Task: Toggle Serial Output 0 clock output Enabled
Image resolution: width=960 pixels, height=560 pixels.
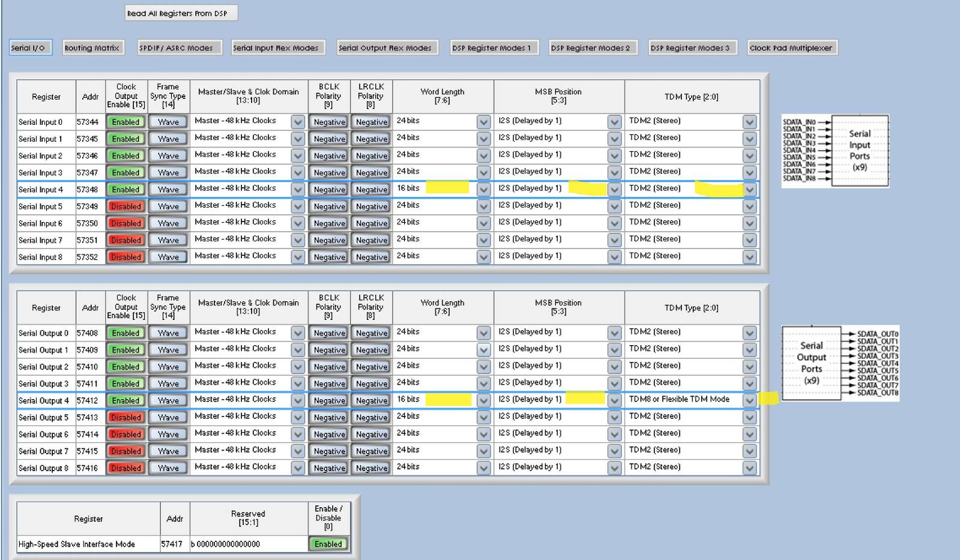Action: tap(125, 333)
